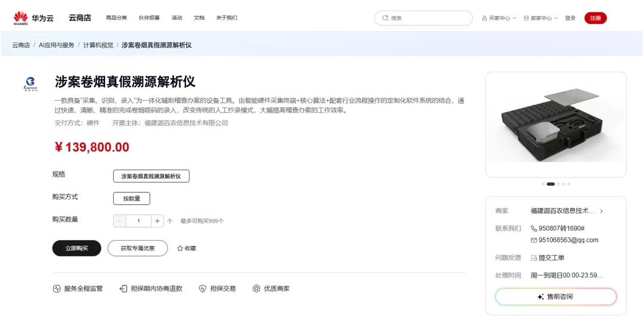Screen dimensions: 644x323
Task: Click the 服务全程监管 icon
Action: tap(57, 288)
